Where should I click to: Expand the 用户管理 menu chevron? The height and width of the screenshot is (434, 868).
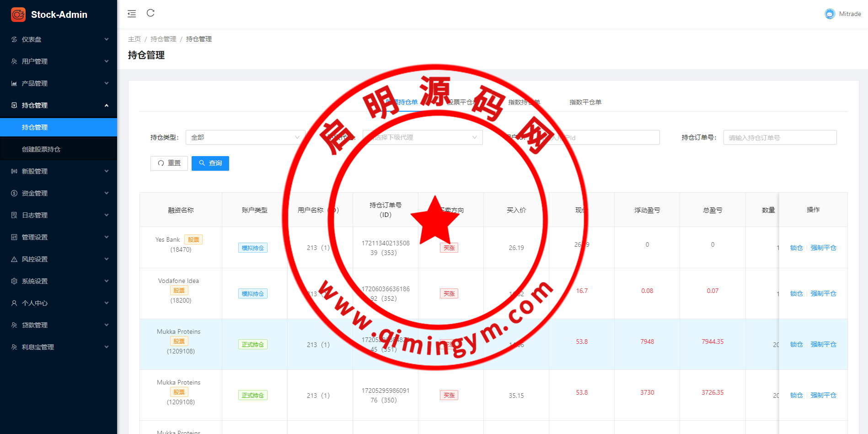[107, 61]
